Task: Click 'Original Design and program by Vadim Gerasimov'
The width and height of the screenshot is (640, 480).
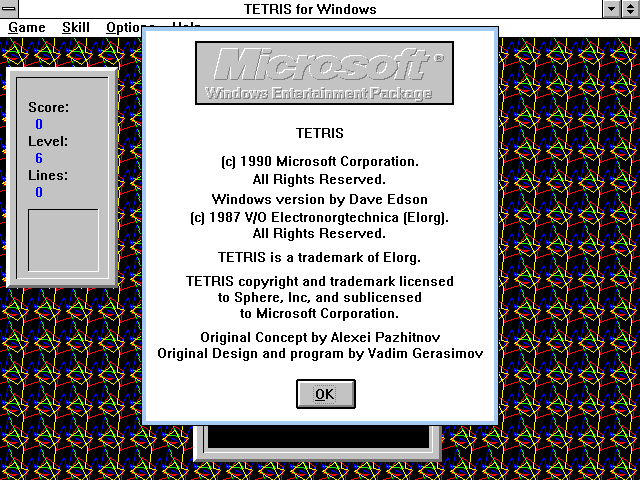Action: coord(320,353)
